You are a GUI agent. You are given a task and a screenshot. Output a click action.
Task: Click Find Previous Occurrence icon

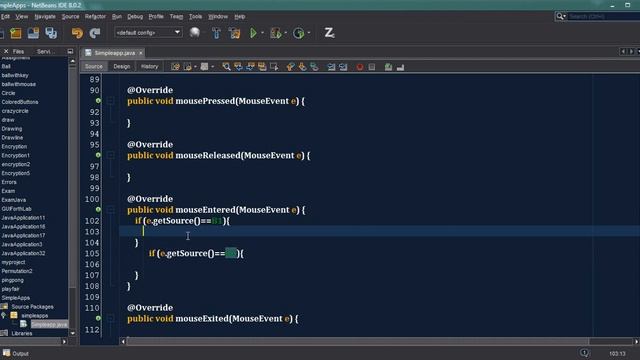point(238,67)
